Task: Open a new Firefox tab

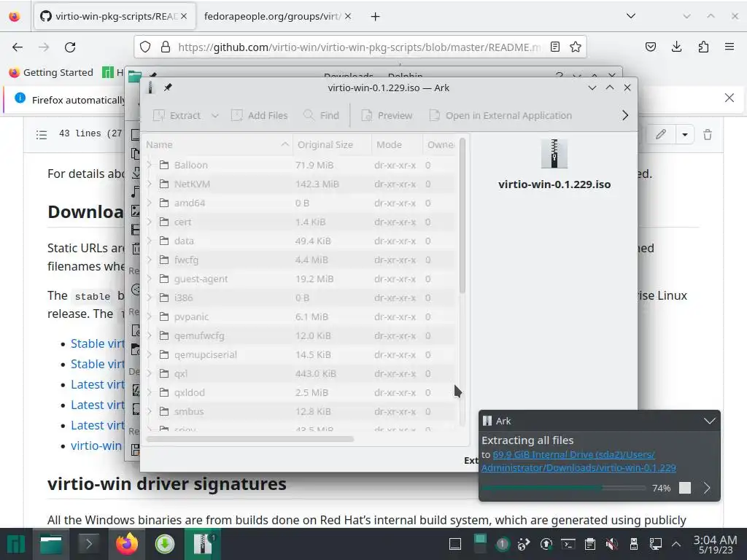Action: 376,17
